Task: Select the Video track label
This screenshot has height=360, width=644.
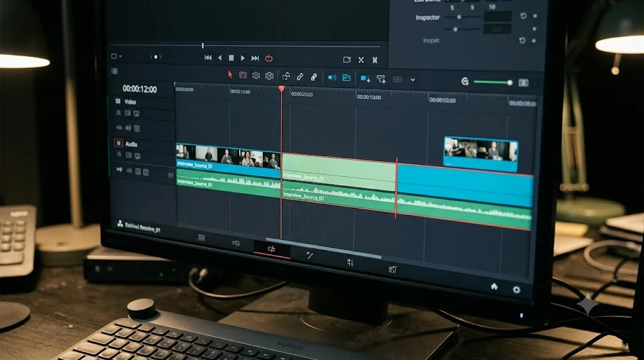Action: click(130, 102)
